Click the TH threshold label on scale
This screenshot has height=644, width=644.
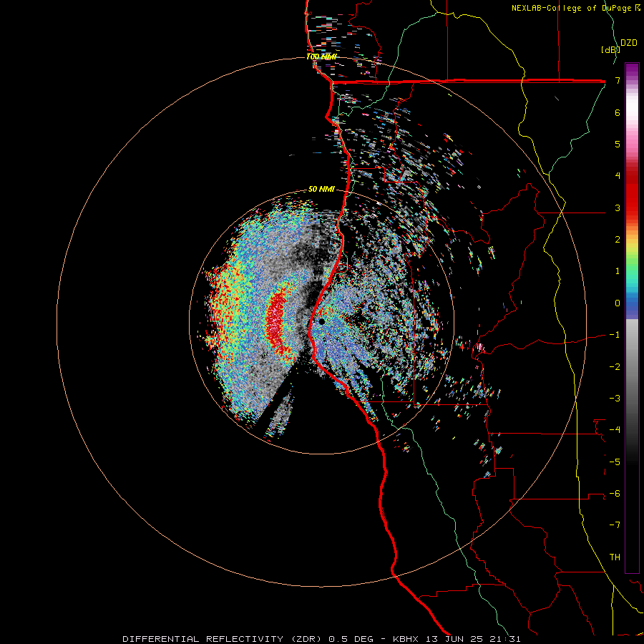(x=615, y=557)
